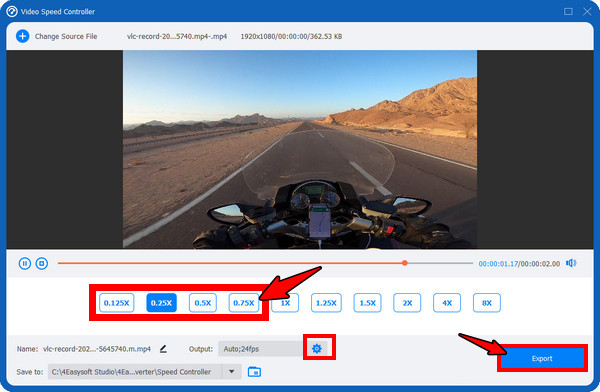Mute audio using the speaker icon
Image resolution: width=600 pixels, height=392 pixels.
point(571,263)
